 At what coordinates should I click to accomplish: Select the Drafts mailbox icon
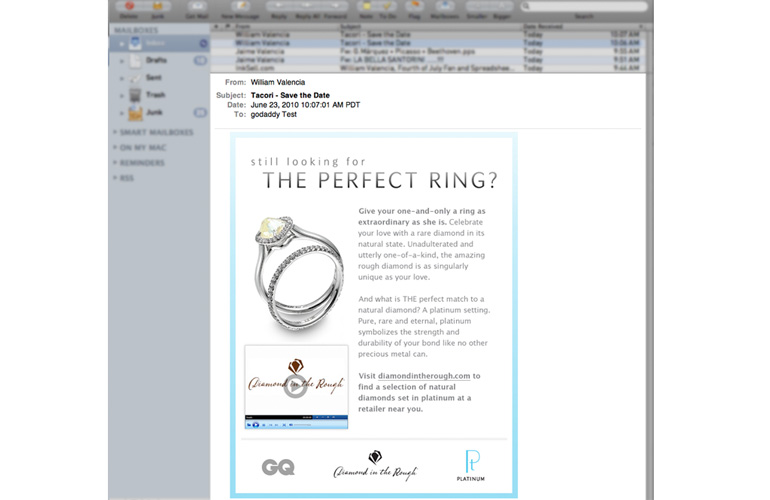tap(135, 60)
